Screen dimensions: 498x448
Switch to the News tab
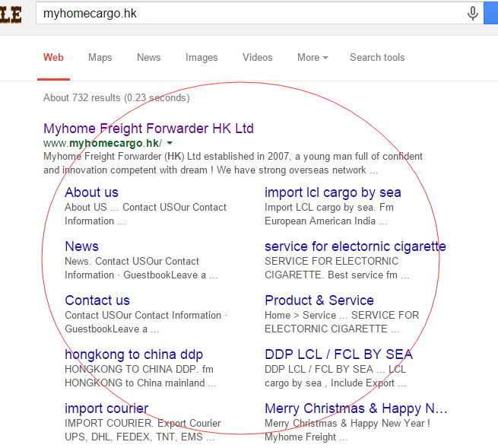148,58
